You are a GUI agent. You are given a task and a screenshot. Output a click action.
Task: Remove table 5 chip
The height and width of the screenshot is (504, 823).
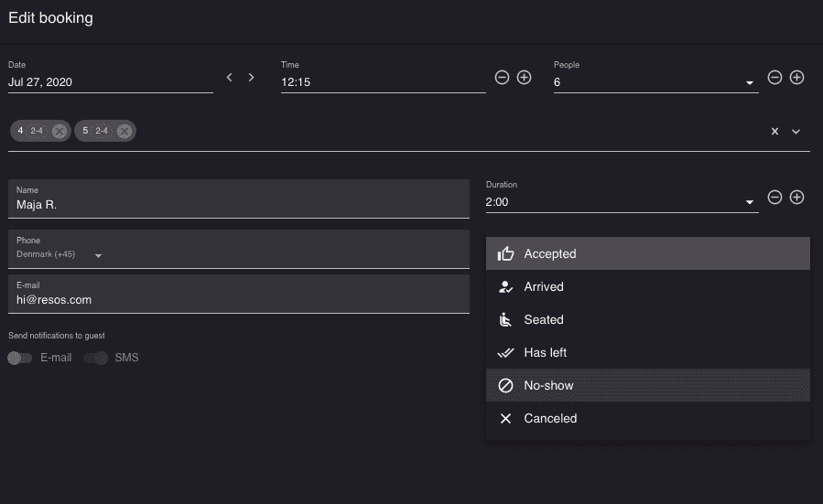pos(125,132)
